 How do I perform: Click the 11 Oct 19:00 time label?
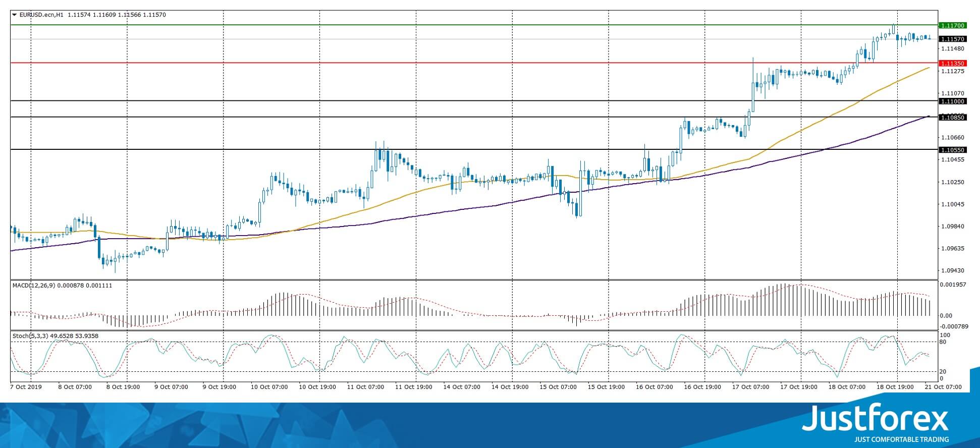414,387
